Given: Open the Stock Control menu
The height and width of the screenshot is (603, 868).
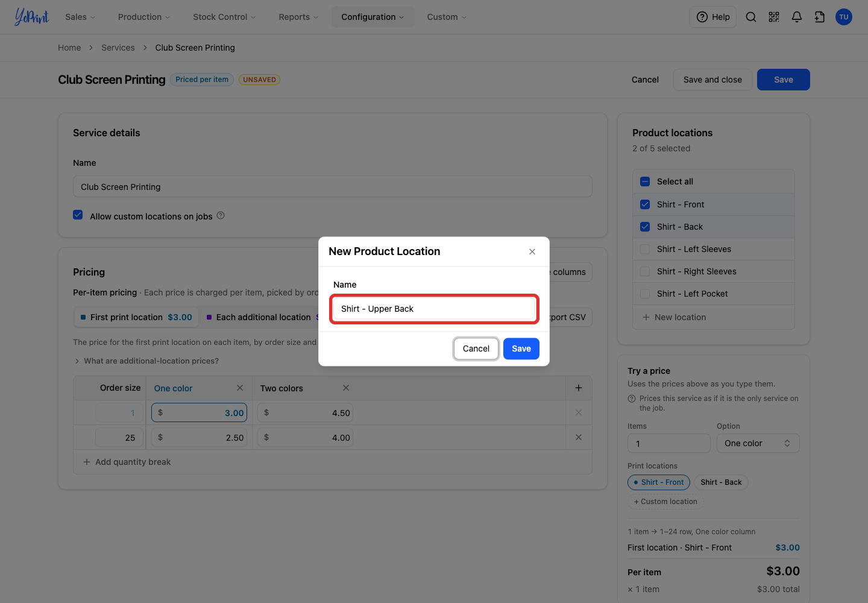Looking at the screenshot, I should click(x=224, y=17).
